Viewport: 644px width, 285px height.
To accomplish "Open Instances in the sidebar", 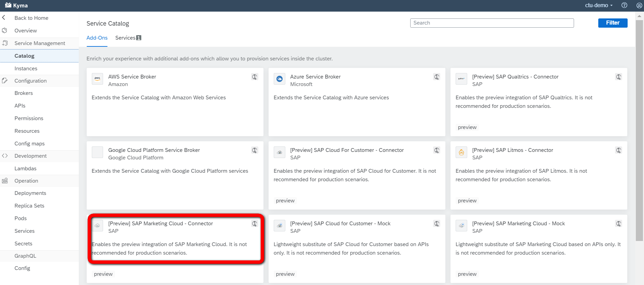I will (26, 69).
